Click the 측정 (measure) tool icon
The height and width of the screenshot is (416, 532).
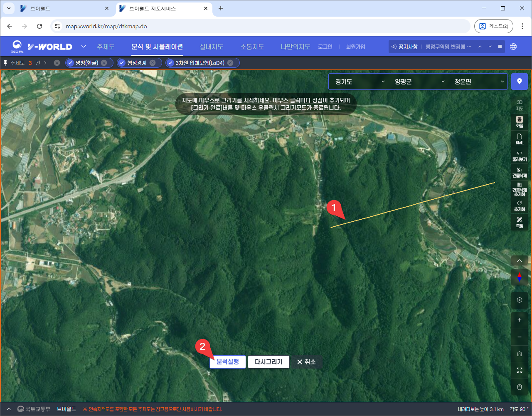click(x=519, y=222)
